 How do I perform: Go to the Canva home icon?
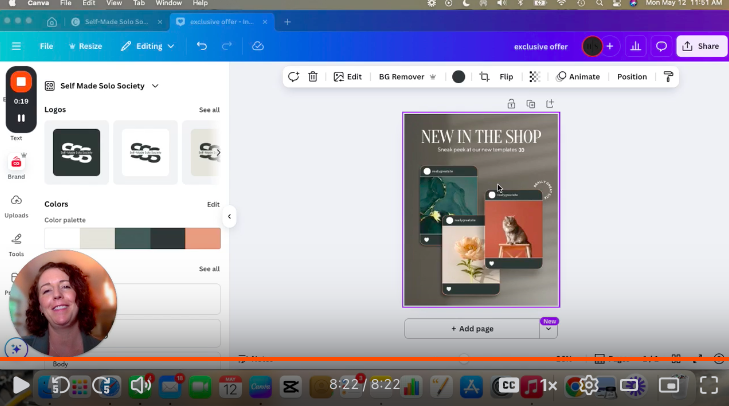click(x=52, y=22)
